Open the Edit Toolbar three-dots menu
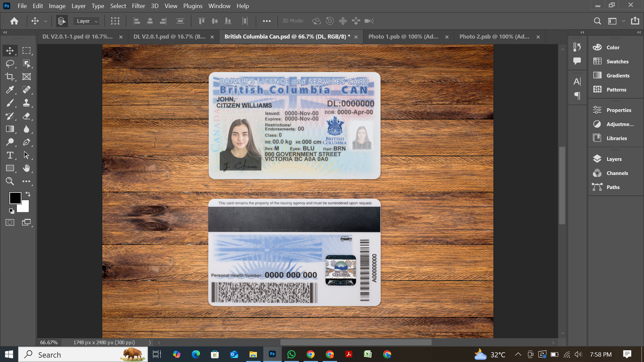Viewport: 644px width, 362px height. 27,181
